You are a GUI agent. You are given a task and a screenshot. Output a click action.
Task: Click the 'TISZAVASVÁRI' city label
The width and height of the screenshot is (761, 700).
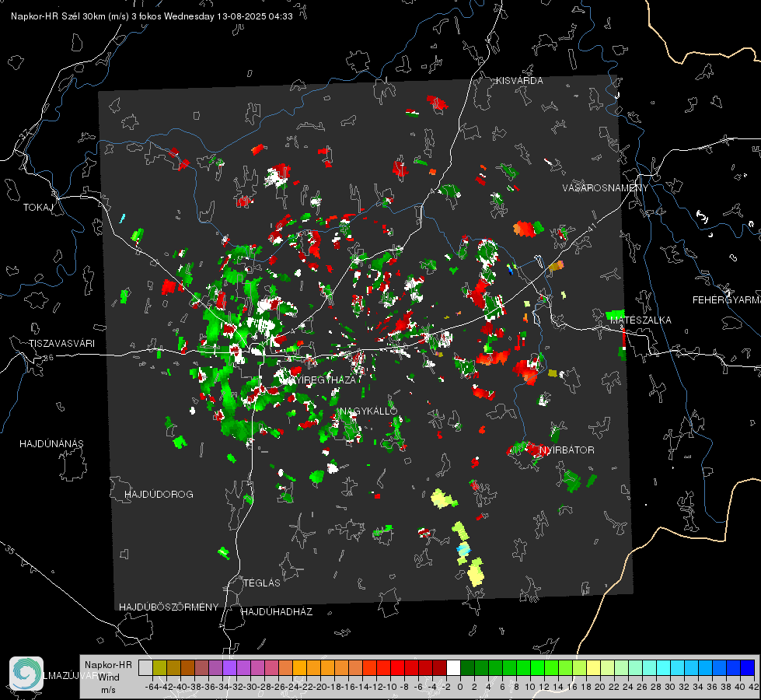(x=61, y=344)
